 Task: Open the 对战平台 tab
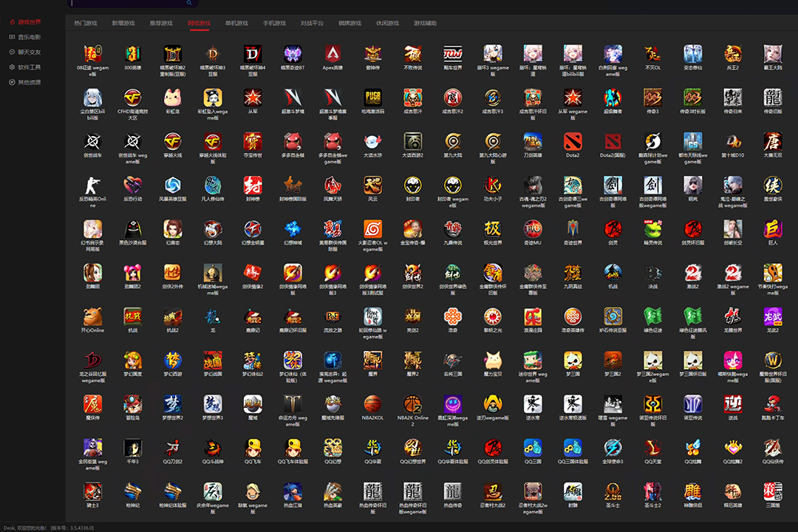pos(312,23)
